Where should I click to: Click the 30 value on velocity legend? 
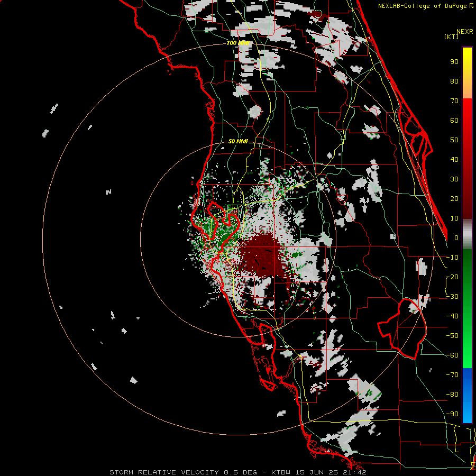[x=454, y=179]
